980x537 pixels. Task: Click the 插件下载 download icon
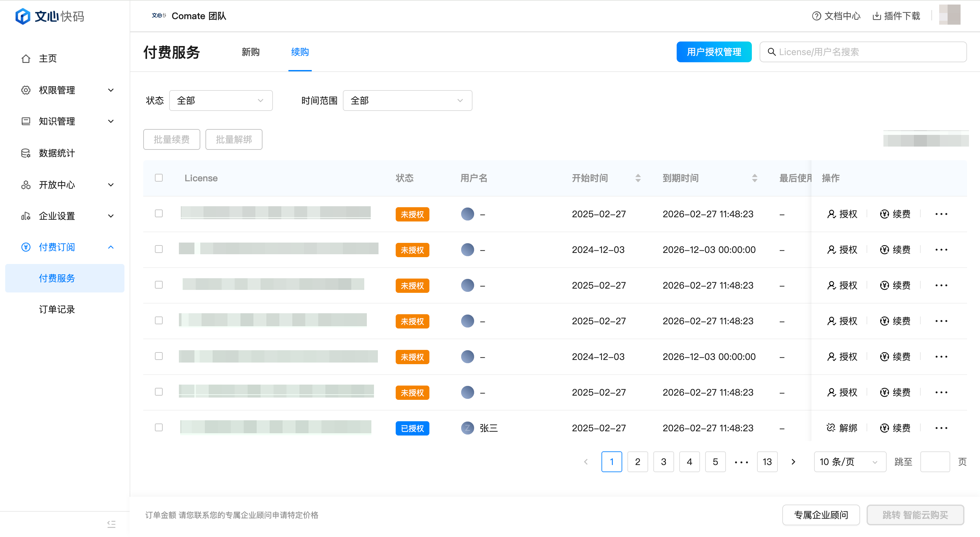pyautogui.click(x=877, y=16)
